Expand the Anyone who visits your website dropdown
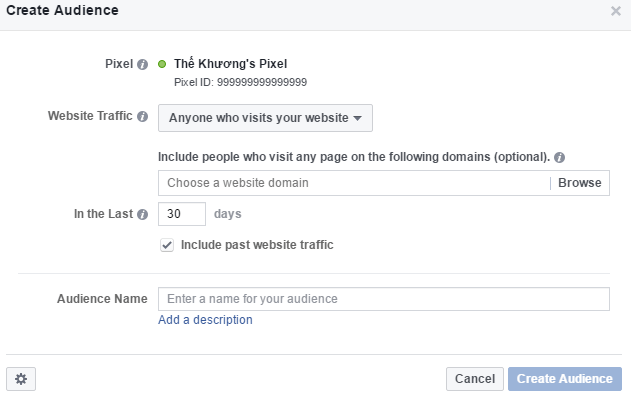 coord(265,118)
